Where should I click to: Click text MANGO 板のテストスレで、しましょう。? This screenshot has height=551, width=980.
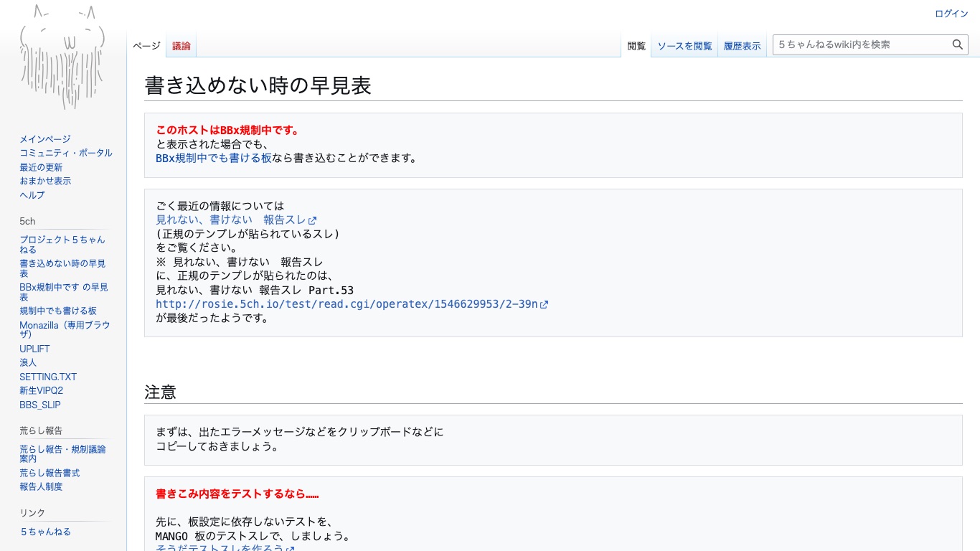click(253, 536)
